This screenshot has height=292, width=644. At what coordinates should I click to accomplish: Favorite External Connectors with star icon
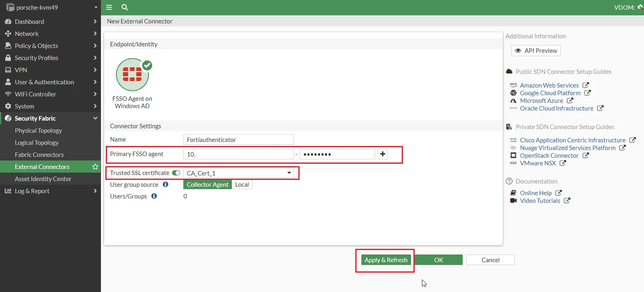[95, 167]
